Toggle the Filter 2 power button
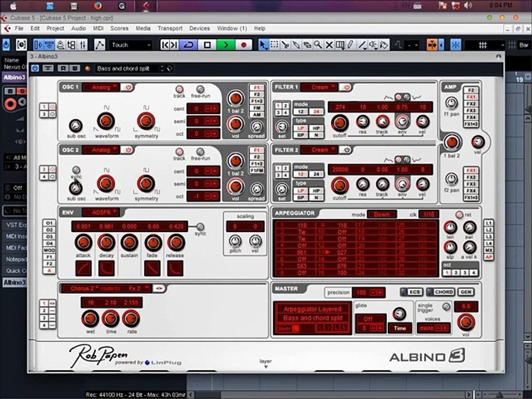 pos(346,150)
